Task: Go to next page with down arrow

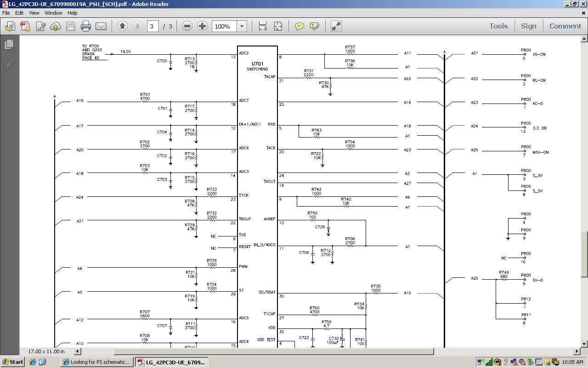Action: point(137,26)
